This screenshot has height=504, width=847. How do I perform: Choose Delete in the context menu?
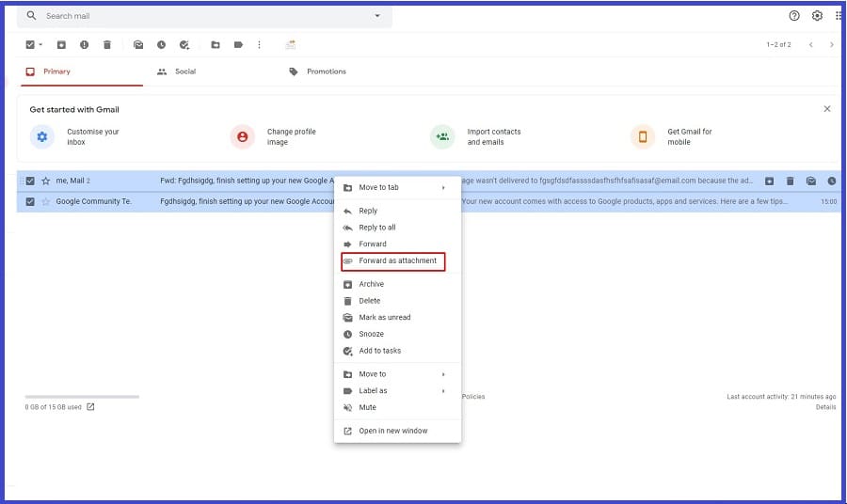point(397,301)
